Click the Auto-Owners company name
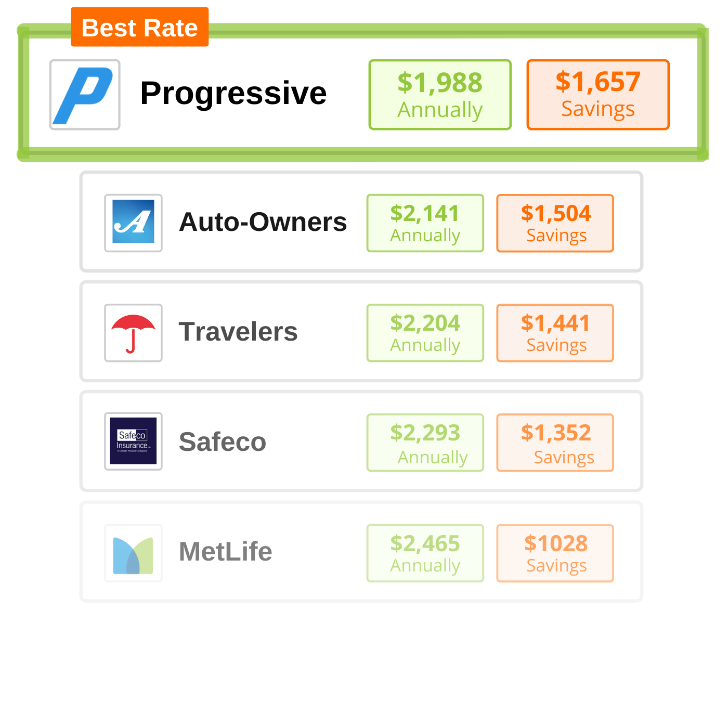 pos(263,222)
